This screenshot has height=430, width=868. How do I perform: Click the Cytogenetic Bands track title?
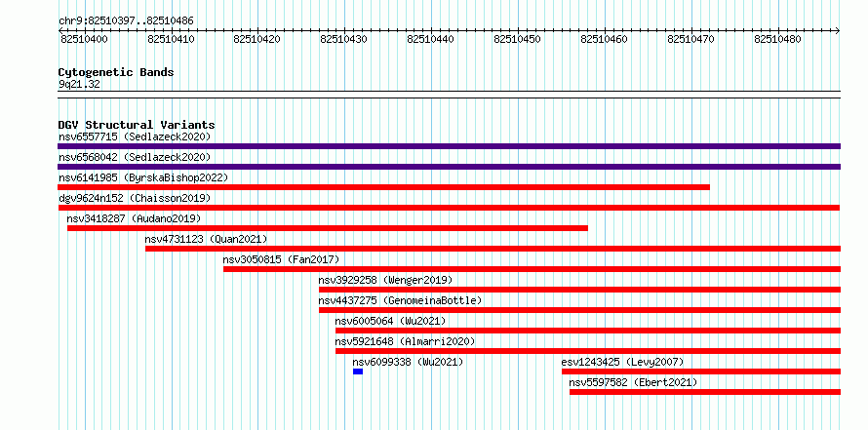click(116, 72)
